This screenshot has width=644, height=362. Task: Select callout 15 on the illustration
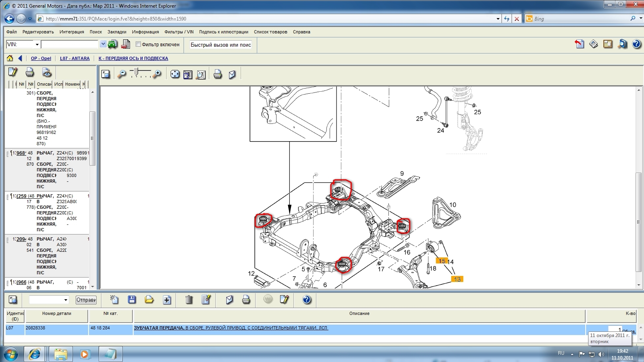coord(442,261)
